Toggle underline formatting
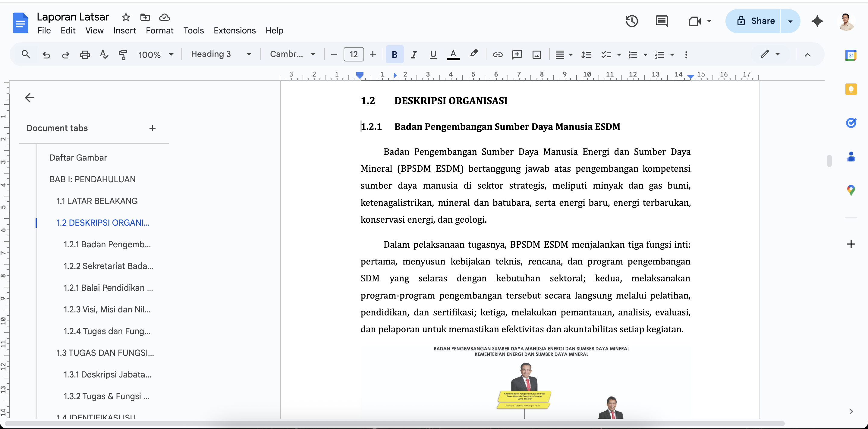 [433, 55]
